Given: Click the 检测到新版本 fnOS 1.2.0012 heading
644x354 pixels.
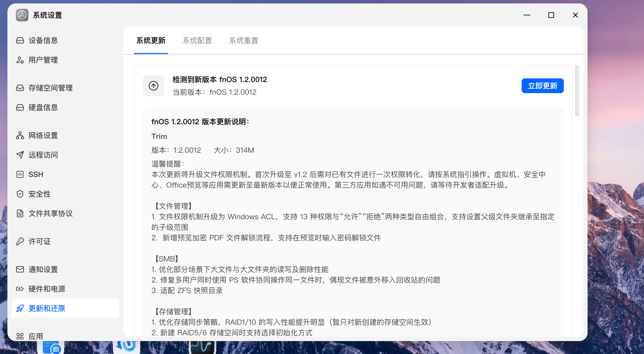Looking at the screenshot, I should pos(220,79).
